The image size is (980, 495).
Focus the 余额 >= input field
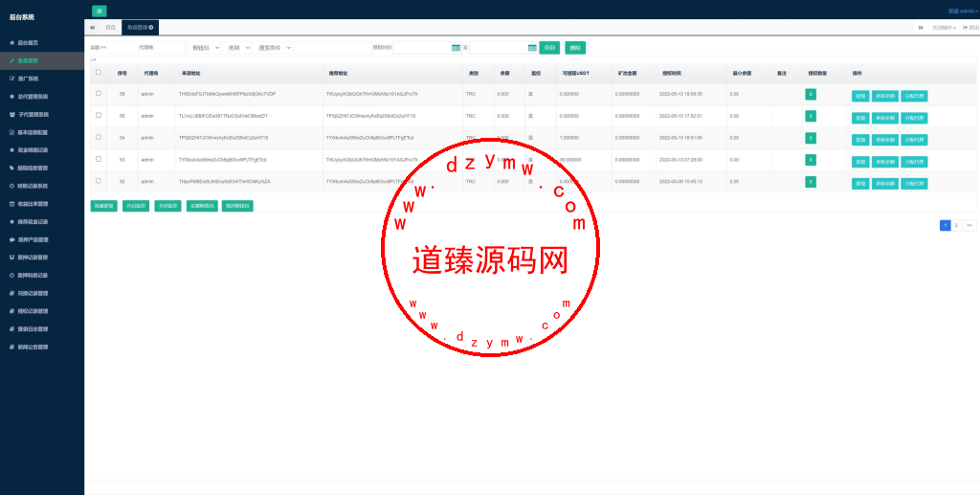click(x=122, y=48)
